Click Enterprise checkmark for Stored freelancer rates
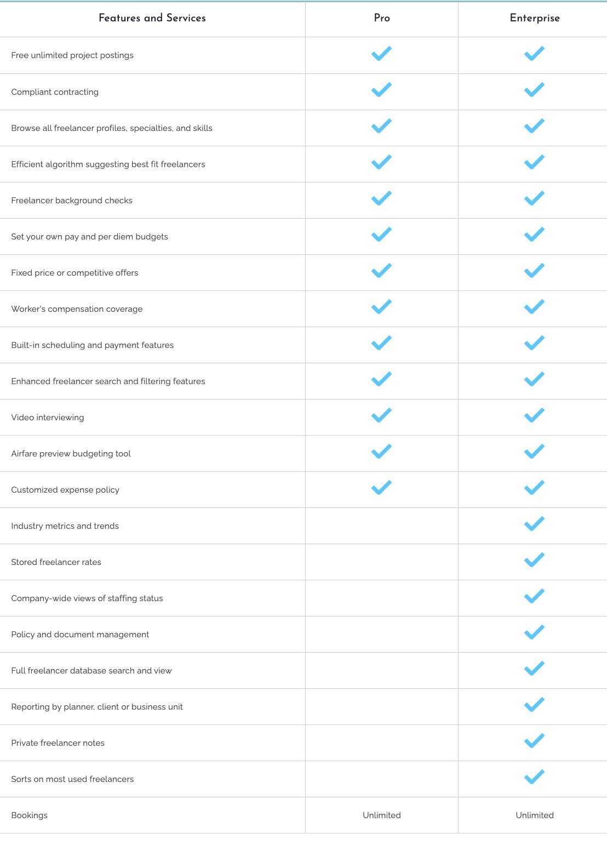The width and height of the screenshot is (607, 868). [x=534, y=561]
